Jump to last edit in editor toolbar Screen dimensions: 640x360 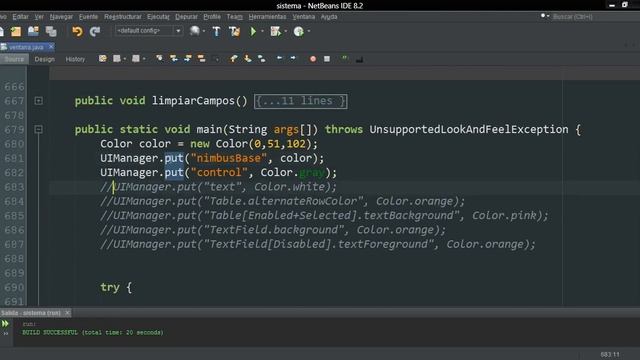pos(102,59)
